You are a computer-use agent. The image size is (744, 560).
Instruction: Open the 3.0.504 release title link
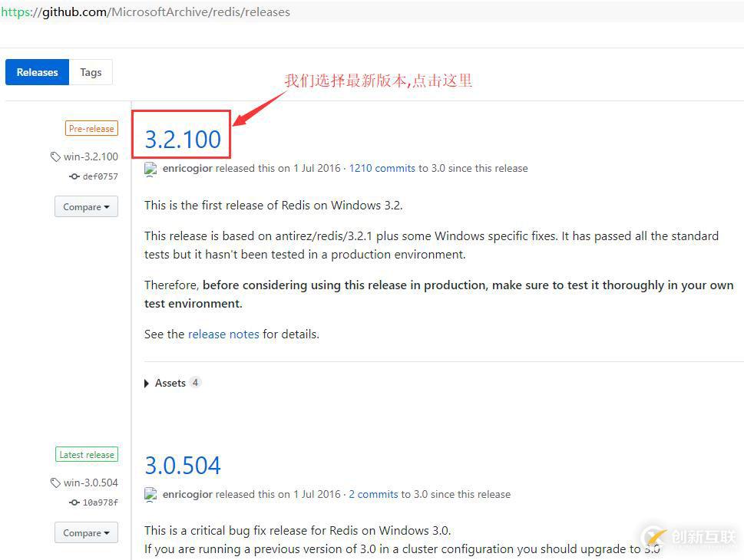tap(183, 465)
